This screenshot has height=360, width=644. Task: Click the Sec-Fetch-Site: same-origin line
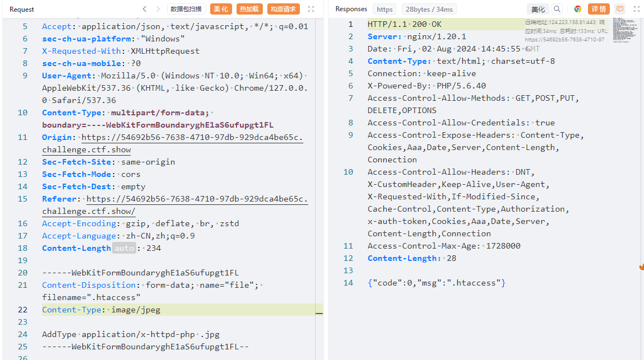(x=108, y=162)
